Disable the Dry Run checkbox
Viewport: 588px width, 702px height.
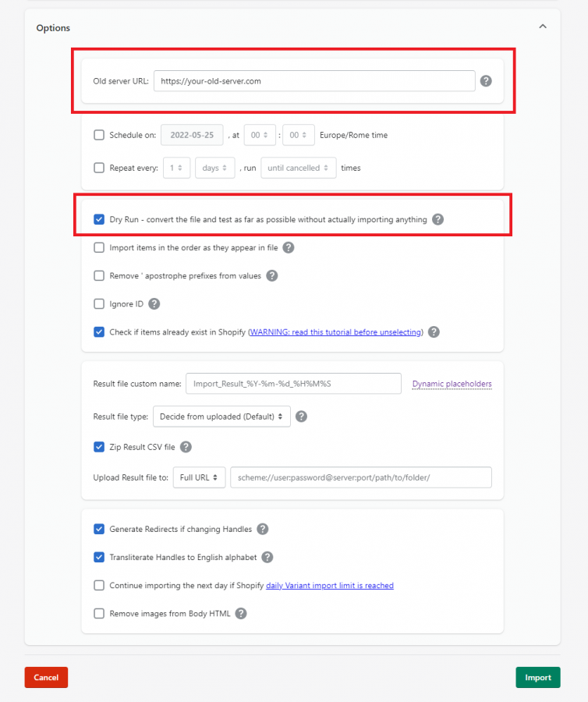click(x=99, y=219)
